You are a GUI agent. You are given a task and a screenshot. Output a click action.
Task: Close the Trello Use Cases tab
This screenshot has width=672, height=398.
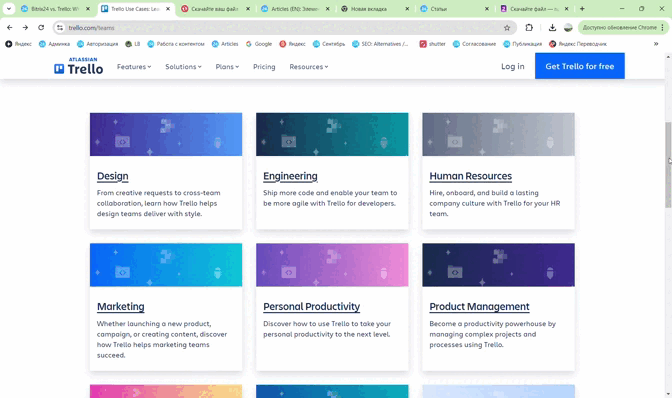168,9
